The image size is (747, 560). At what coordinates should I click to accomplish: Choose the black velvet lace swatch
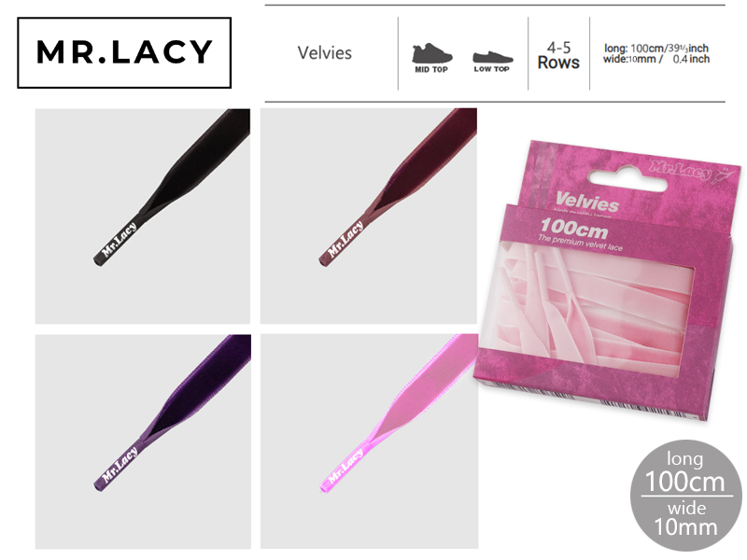point(143,217)
